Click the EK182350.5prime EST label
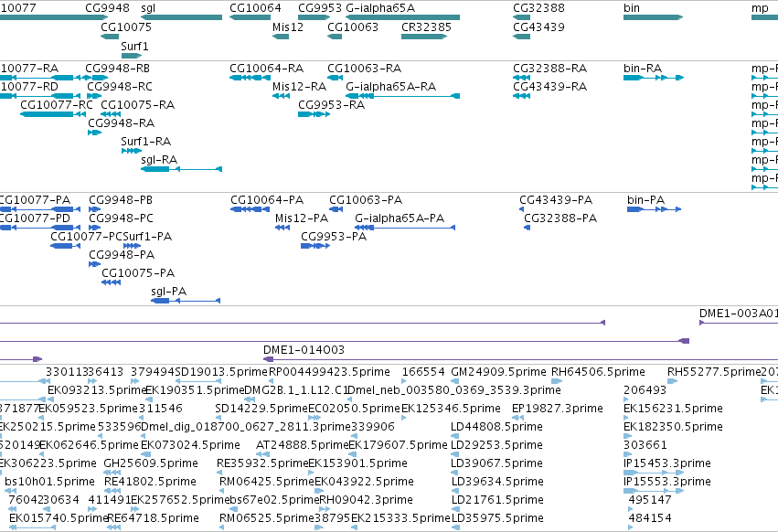Image resolution: width=778 pixels, height=532 pixels. [x=673, y=427]
